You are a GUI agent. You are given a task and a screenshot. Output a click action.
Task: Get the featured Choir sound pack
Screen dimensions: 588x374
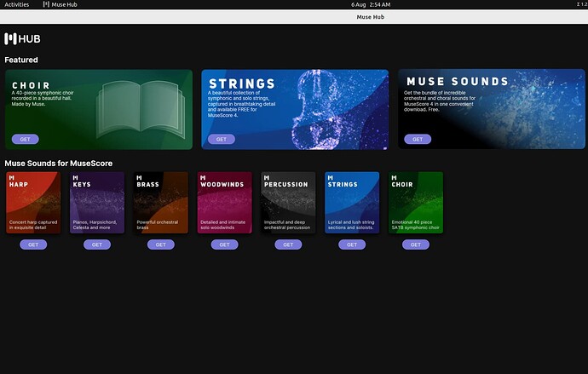pos(25,139)
